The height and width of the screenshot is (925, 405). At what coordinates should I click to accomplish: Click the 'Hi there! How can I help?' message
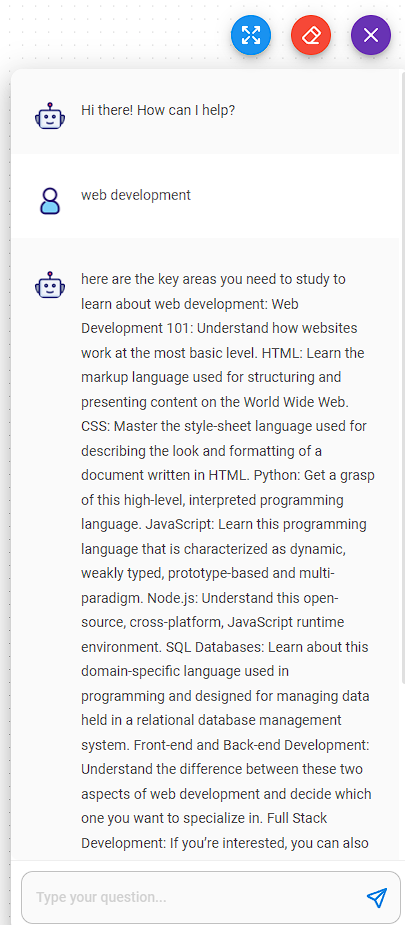pyautogui.click(x=158, y=110)
